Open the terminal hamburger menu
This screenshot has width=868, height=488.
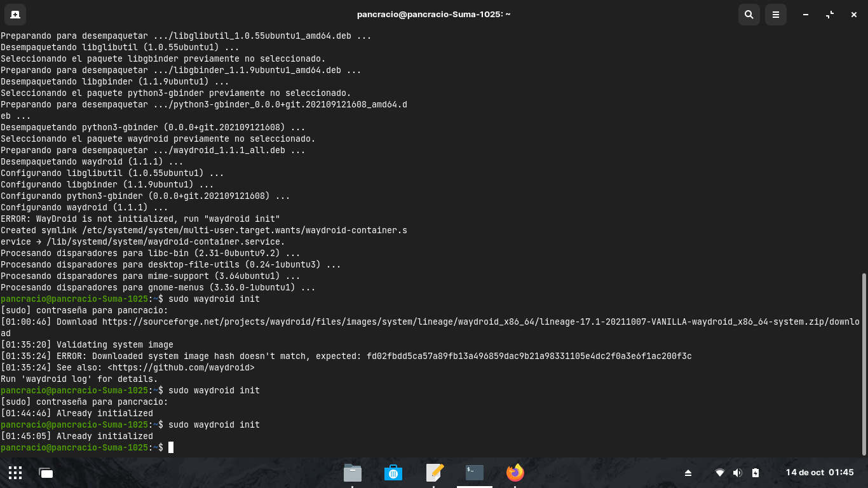click(x=775, y=14)
